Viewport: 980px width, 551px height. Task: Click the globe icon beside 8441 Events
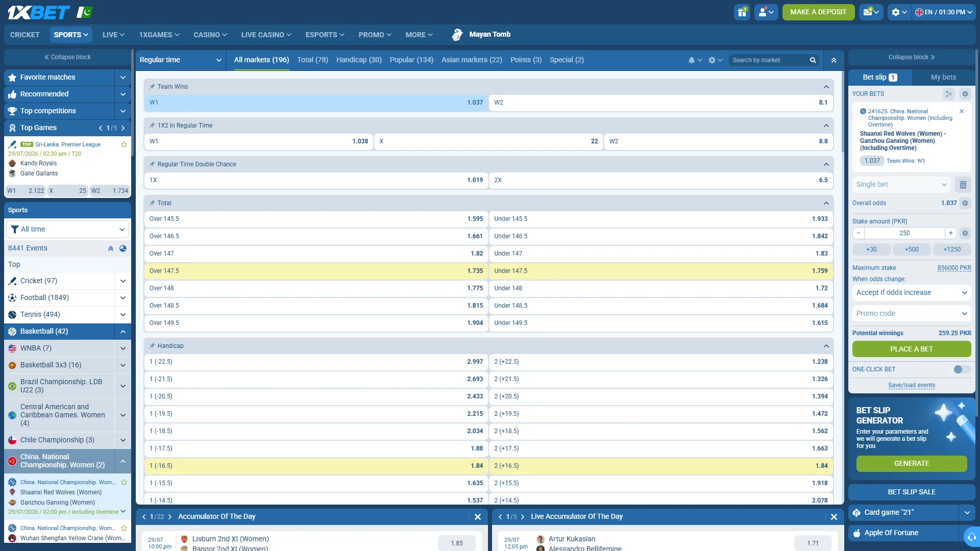click(122, 248)
